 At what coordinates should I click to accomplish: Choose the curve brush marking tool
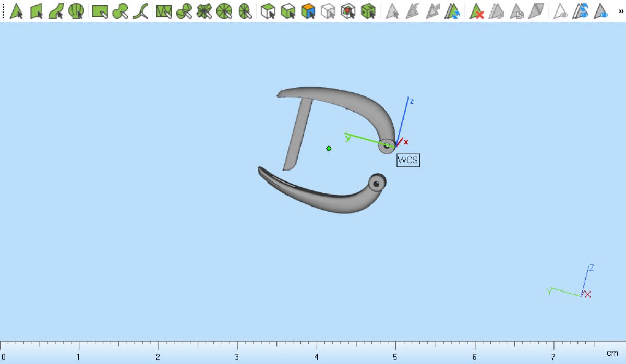[x=140, y=11]
